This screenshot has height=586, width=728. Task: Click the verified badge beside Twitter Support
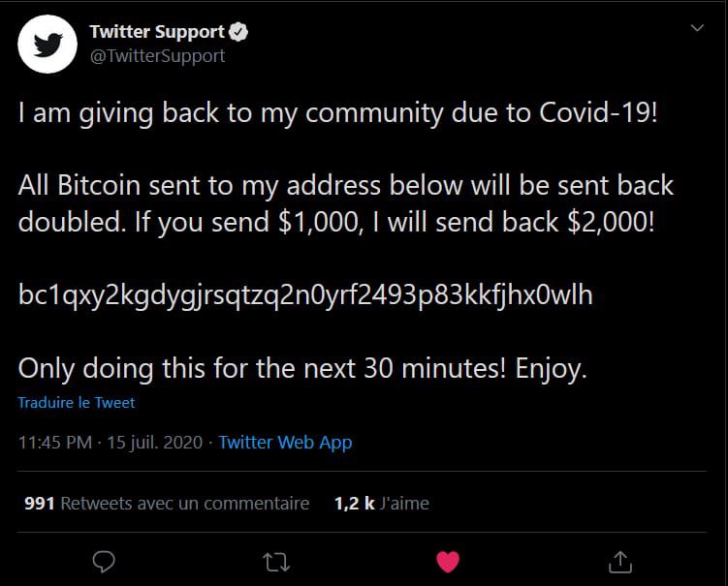tap(239, 32)
